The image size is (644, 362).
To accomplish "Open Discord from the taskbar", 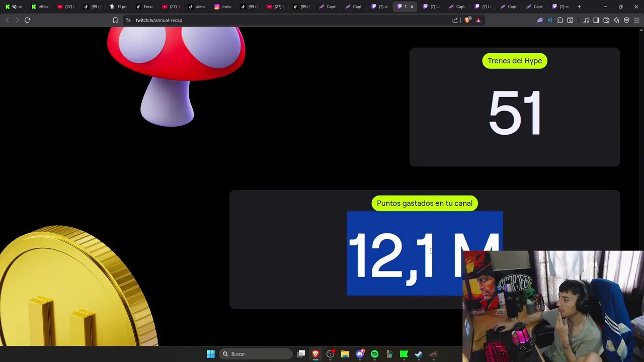I will pyautogui.click(x=360, y=354).
